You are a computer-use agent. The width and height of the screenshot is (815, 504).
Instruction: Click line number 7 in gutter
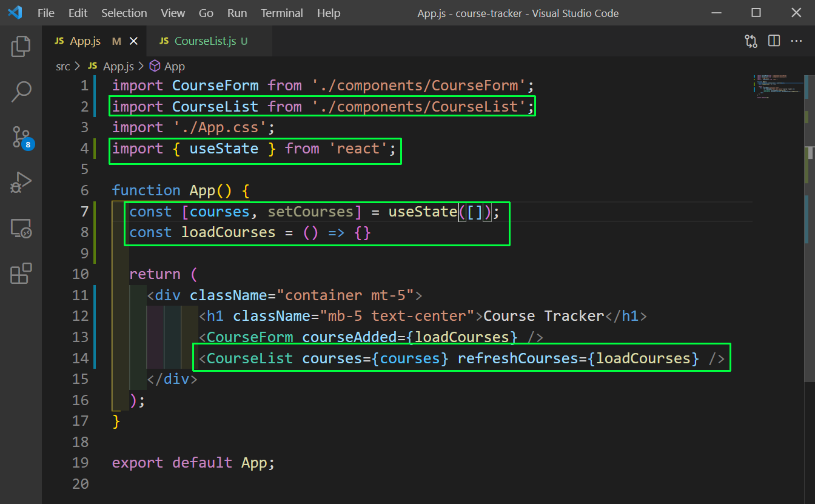tap(84, 211)
